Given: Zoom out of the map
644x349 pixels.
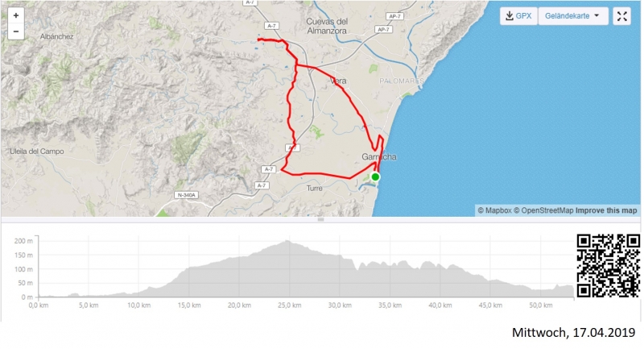Looking at the screenshot, I should 16,32.
